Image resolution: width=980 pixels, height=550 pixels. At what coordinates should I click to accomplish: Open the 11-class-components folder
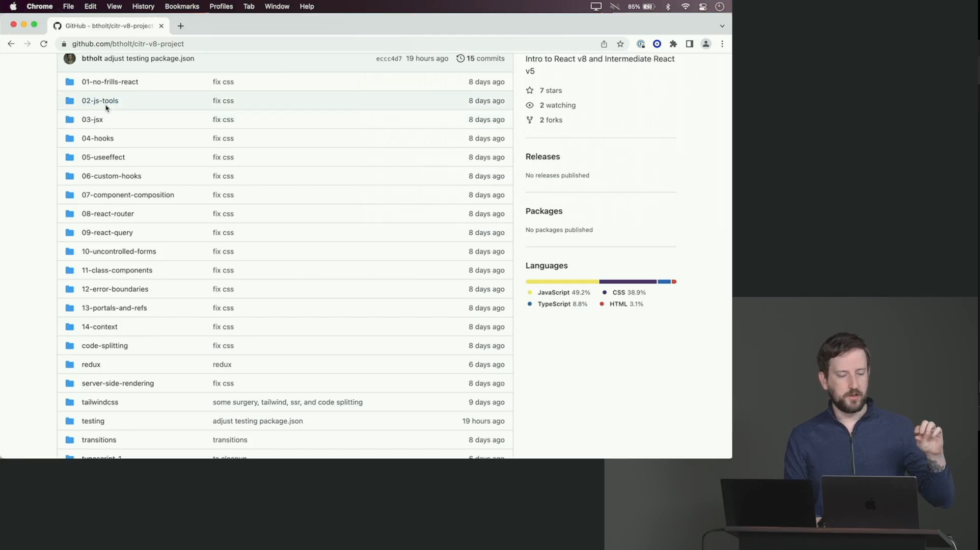point(117,270)
